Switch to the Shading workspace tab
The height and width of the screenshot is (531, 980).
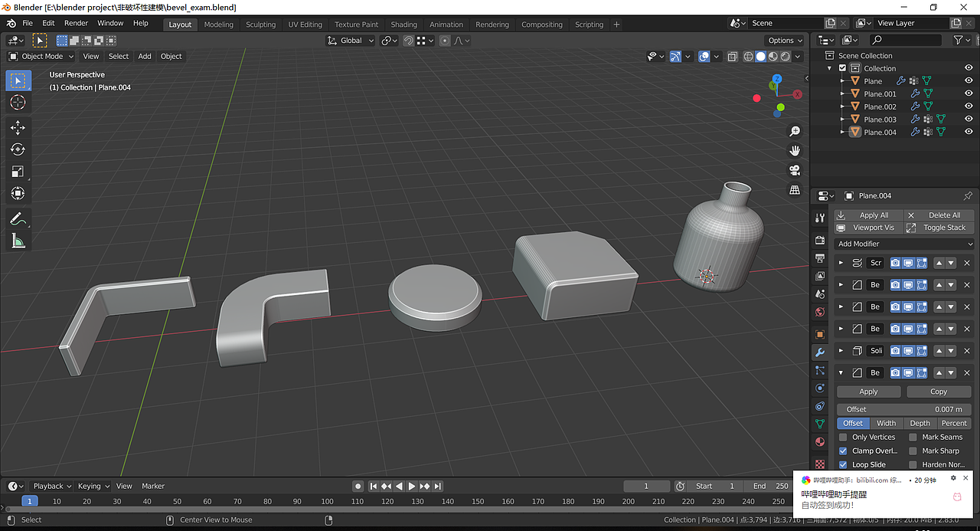pyautogui.click(x=403, y=25)
